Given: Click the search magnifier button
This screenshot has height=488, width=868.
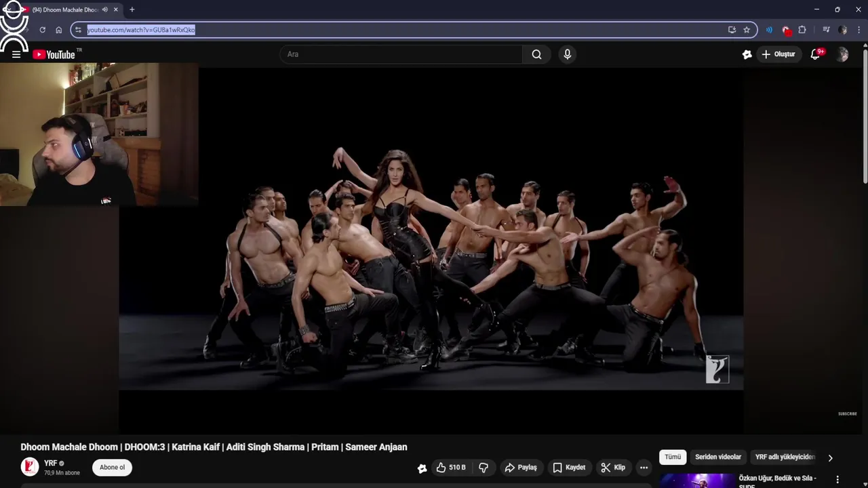Looking at the screenshot, I should click(x=536, y=54).
